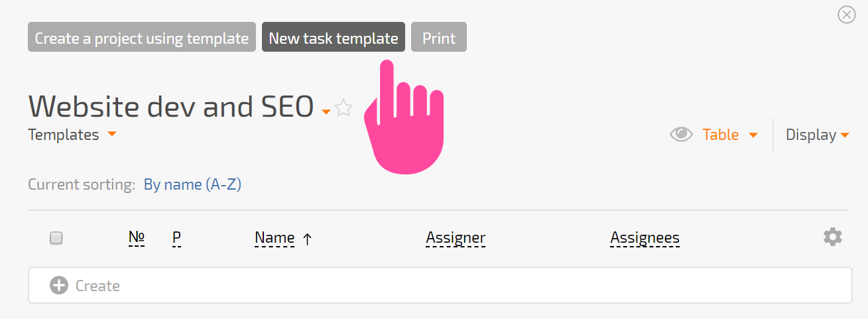Expand the Display dropdown
The width and height of the screenshot is (868, 319).
coord(818,135)
